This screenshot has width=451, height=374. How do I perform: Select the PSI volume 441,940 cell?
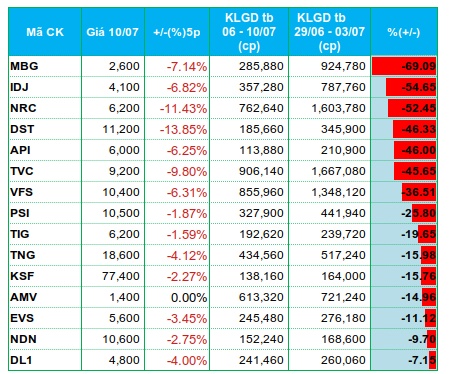(x=343, y=213)
